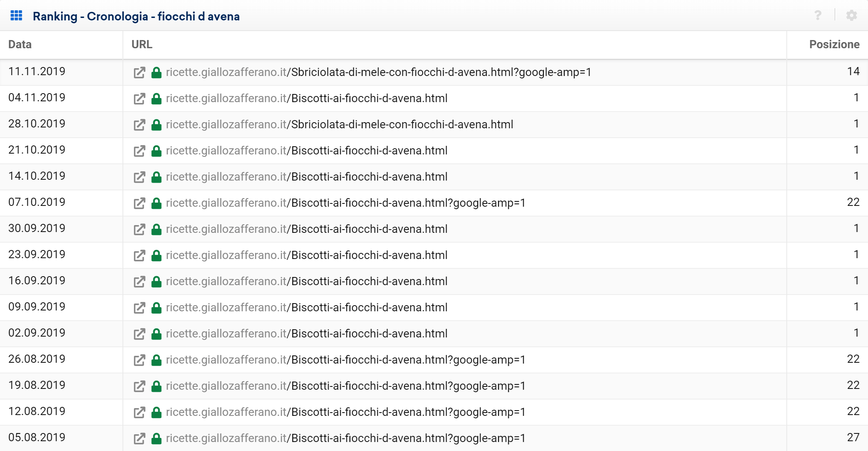Sort by the Data column header
Viewport: 868px width, 451px height.
pos(20,45)
